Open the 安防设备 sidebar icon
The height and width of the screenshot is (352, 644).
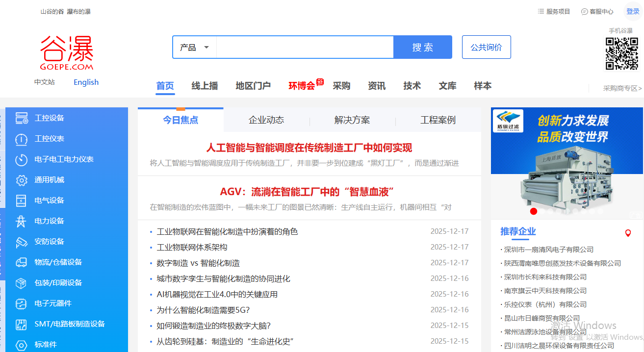pyautogui.click(x=22, y=241)
